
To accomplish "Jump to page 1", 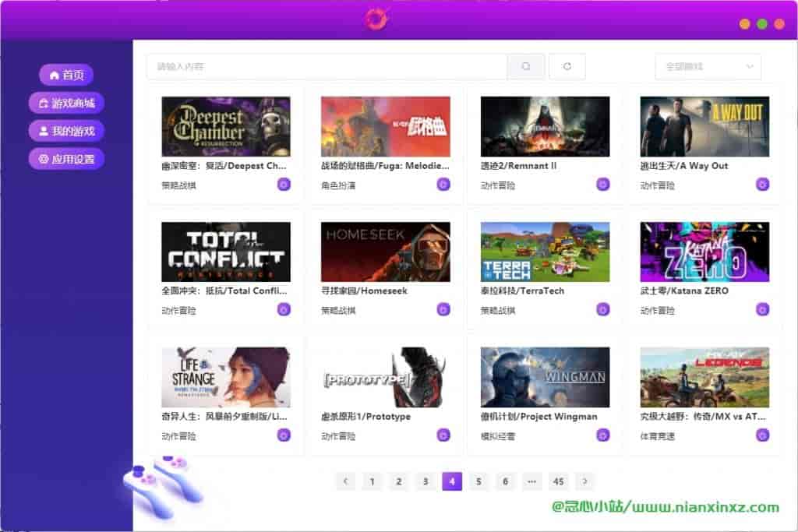I will pos(372,481).
